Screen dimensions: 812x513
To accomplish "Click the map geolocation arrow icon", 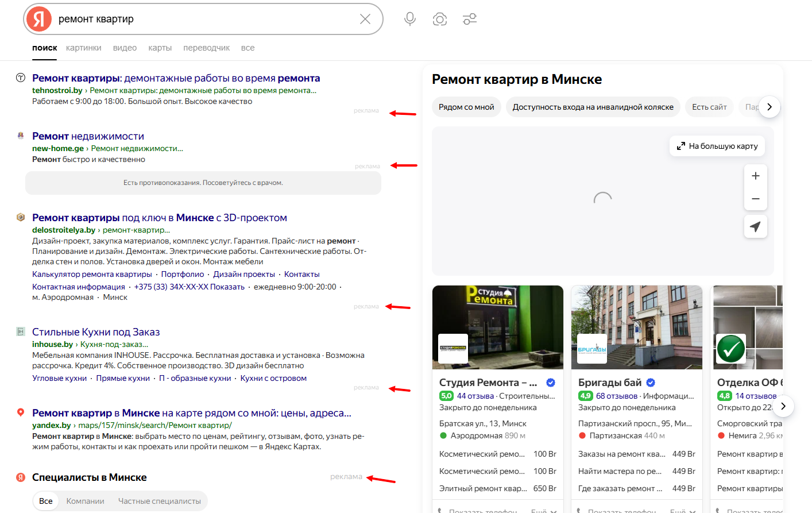I will point(756,226).
